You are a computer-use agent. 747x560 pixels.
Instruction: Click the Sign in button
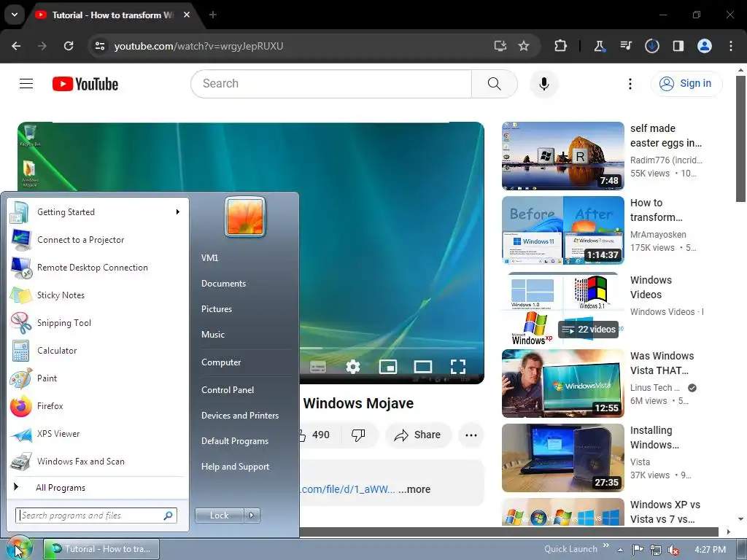[686, 84]
